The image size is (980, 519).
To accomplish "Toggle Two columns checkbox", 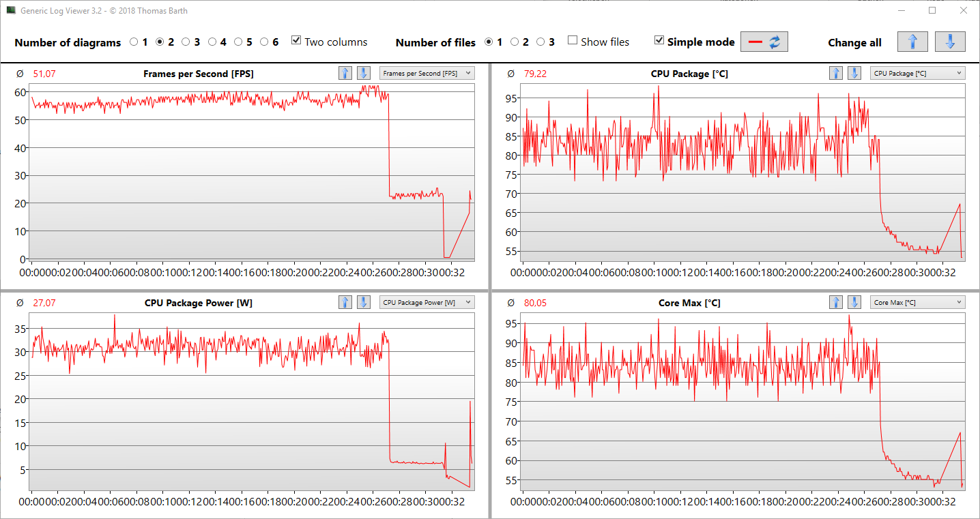I will coord(296,41).
